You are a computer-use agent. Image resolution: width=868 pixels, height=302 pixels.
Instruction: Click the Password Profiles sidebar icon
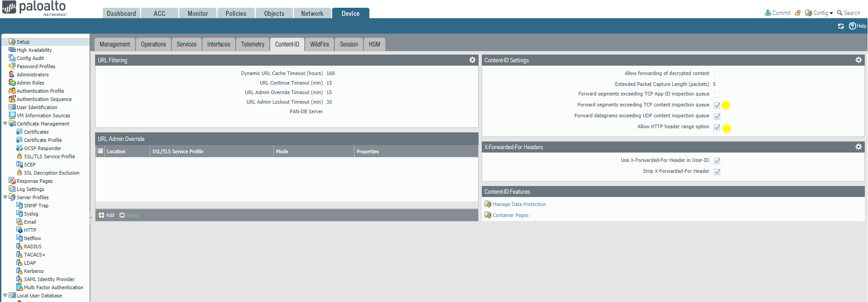(12, 66)
